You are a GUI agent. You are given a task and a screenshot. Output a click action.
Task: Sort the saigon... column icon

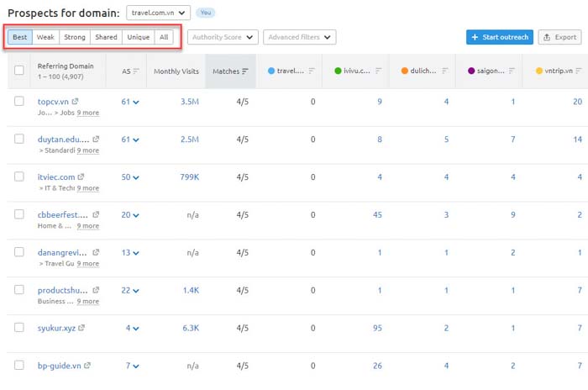512,71
